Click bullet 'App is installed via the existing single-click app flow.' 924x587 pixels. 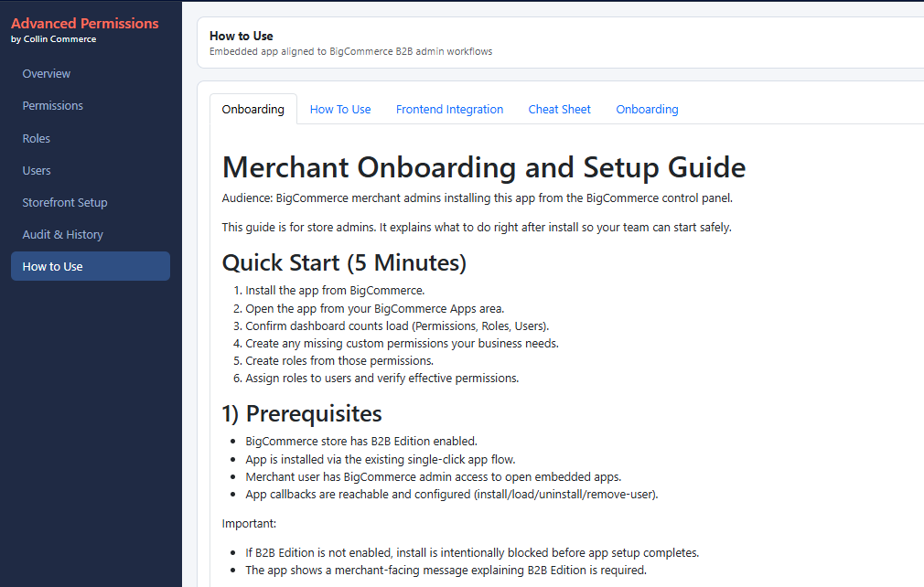pyautogui.click(x=381, y=459)
